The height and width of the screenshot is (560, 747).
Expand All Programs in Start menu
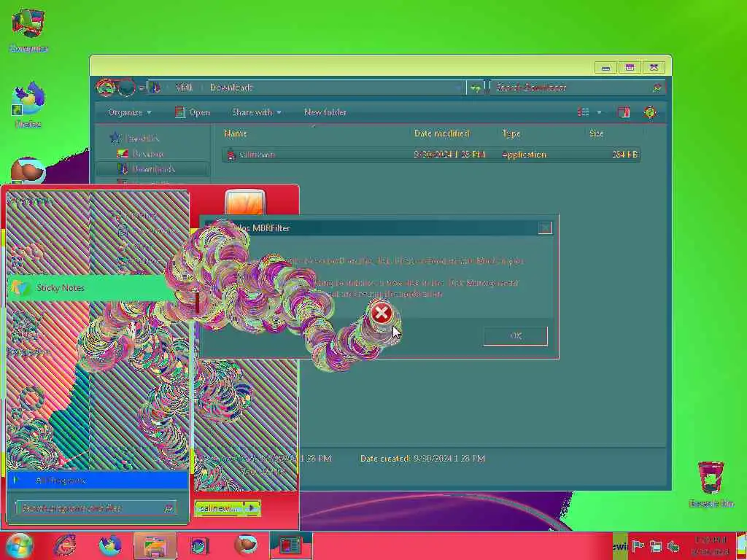[x=97, y=480]
